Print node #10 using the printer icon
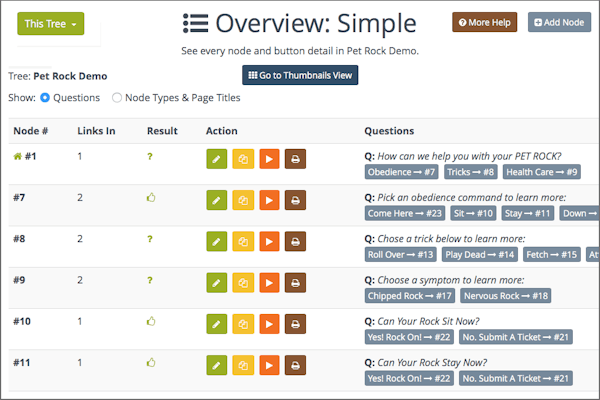The width and height of the screenshot is (600, 400). coord(295,324)
